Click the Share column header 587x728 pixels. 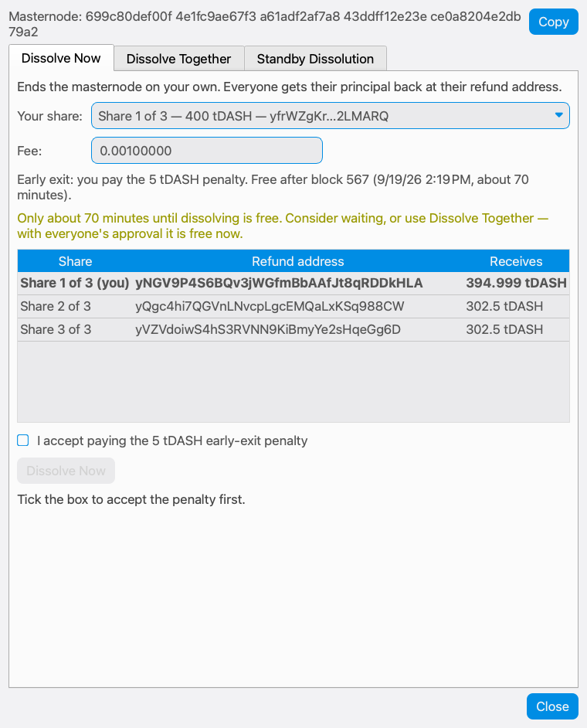75,261
